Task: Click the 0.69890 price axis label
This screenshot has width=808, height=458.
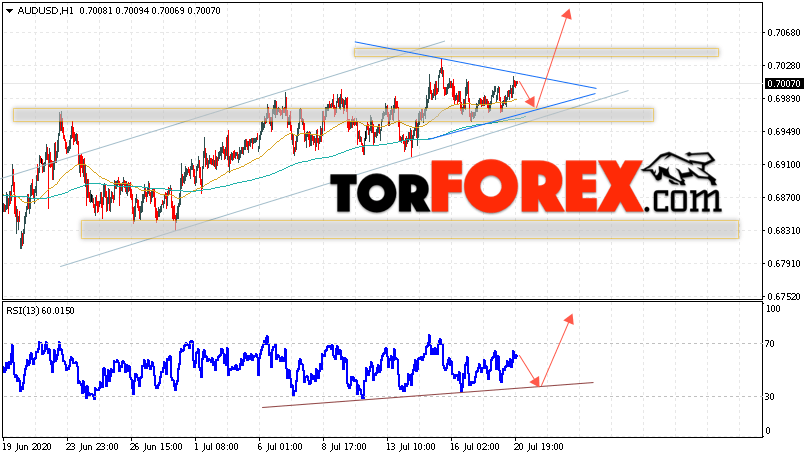Action: point(784,99)
